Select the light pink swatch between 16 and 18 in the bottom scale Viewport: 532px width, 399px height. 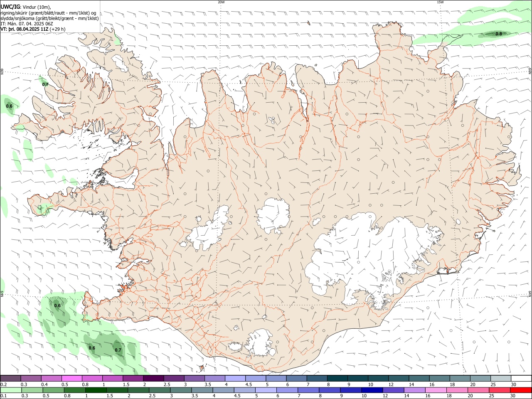tap(436, 390)
